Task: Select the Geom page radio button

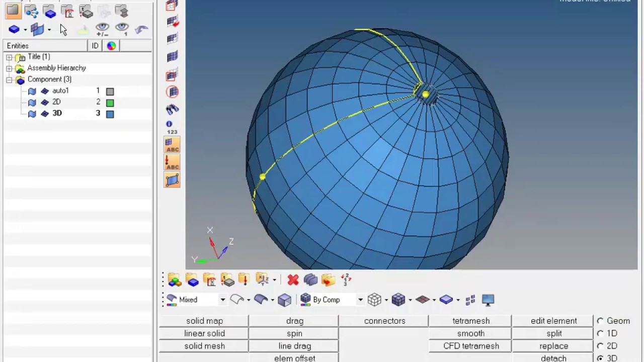Action: (x=600, y=321)
